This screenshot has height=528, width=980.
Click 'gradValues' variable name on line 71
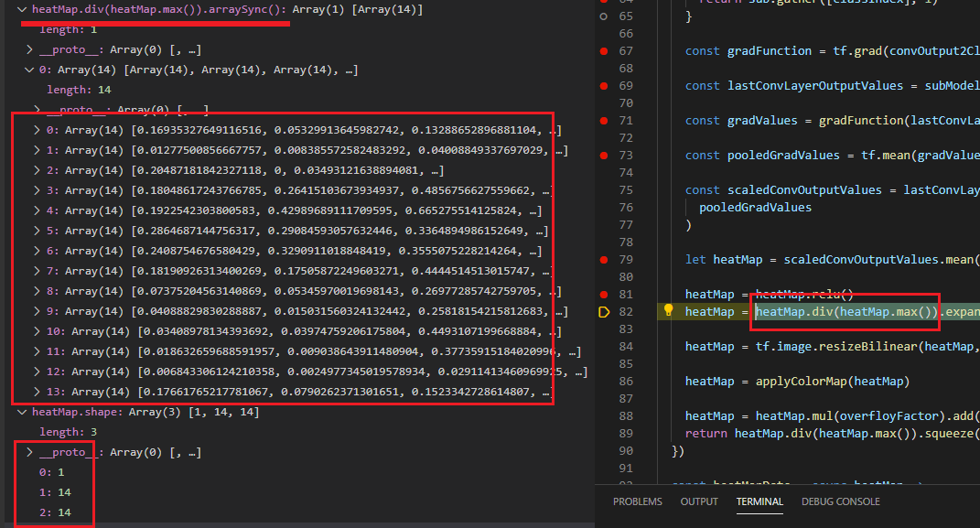[x=762, y=121]
